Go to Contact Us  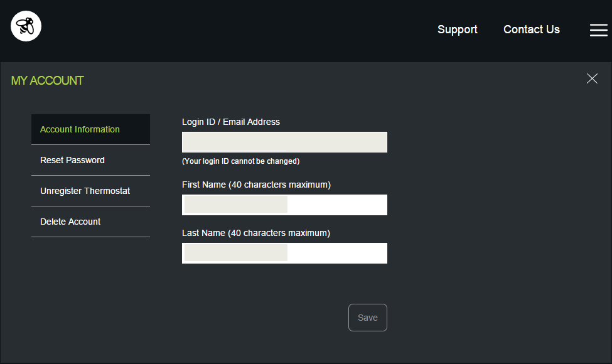pos(531,29)
